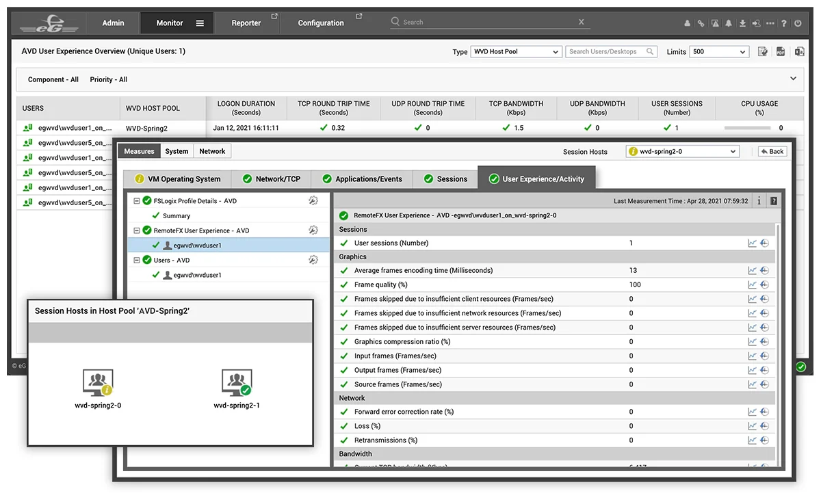Open the user profile icon in top bar
Image resolution: width=821 pixels, height=504 pixels.
tap(688, 23)
